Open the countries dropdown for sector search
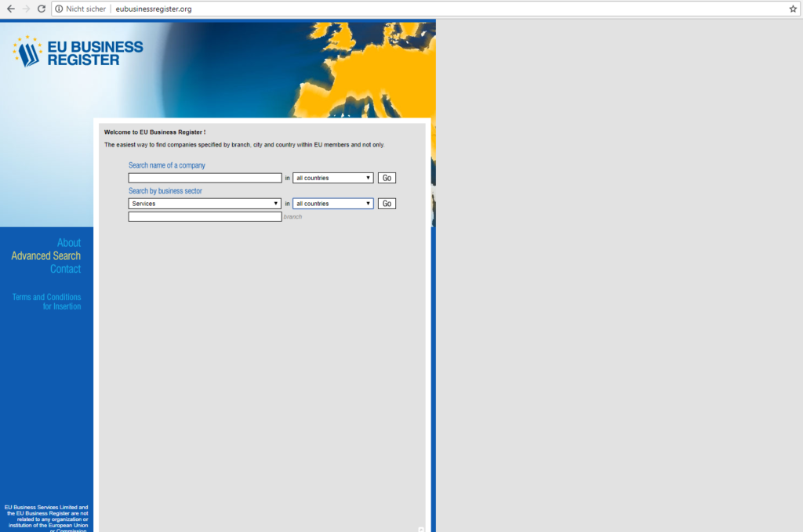The image size is (803, 532). point(332,204)
